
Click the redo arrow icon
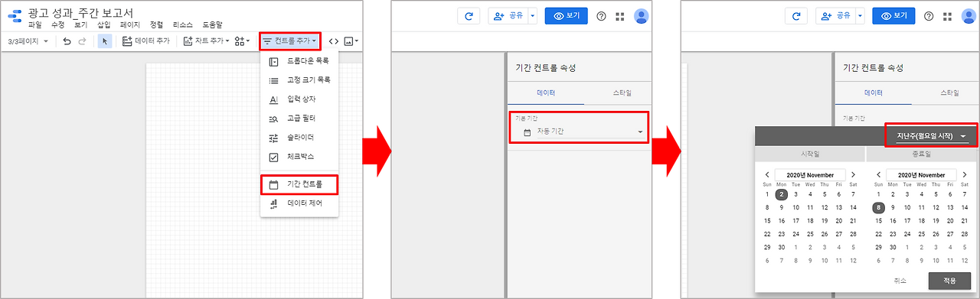(83, 41)
